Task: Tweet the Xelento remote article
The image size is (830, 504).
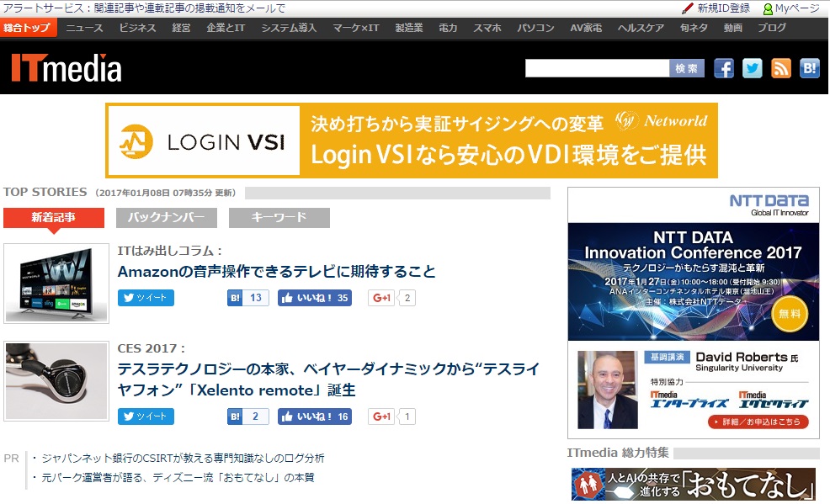Action: pyautogui.click(x=146, y=416)
